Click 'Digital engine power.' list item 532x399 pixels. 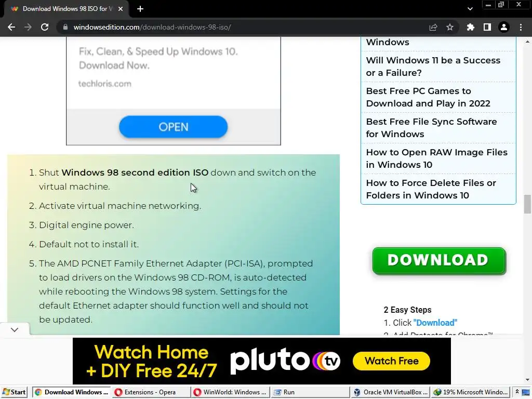point(86,225)
